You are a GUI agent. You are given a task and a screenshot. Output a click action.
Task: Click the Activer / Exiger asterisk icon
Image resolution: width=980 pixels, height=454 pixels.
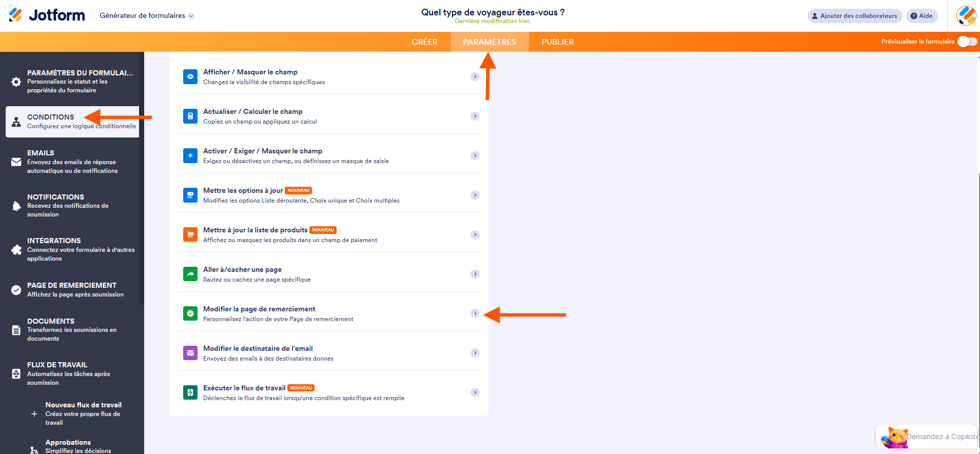pyautogui.click(x=190, y=155)
